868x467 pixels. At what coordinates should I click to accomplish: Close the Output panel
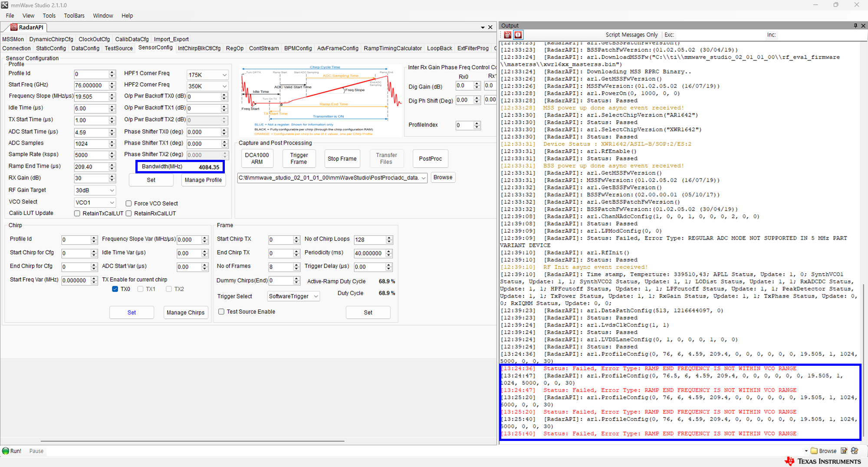(863, 26)
